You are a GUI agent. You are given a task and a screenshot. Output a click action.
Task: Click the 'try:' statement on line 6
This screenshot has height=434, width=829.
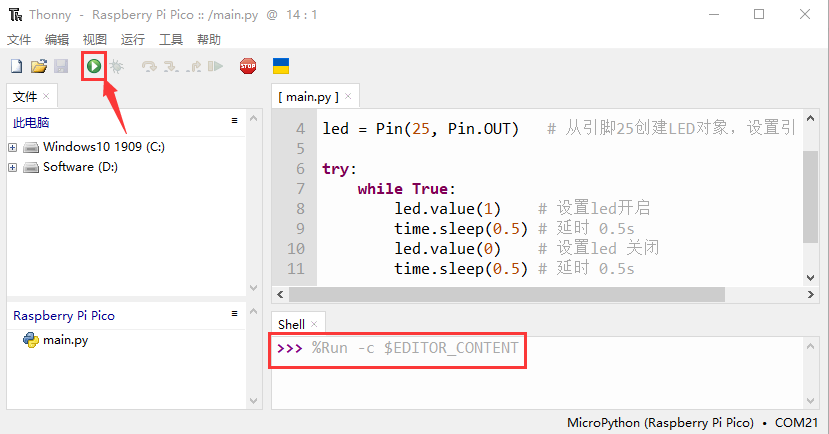tap(339, 169)
